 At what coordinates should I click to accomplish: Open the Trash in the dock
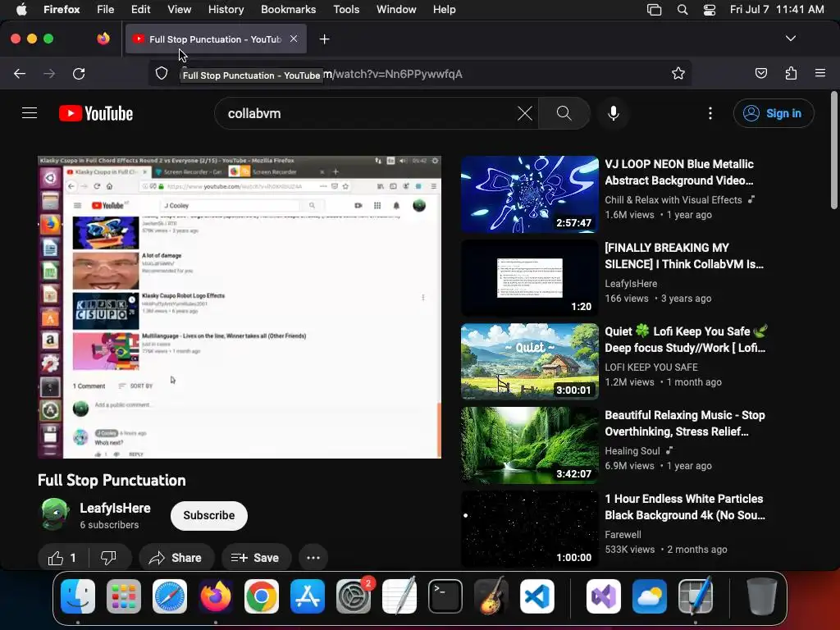(x=762, y=596)
